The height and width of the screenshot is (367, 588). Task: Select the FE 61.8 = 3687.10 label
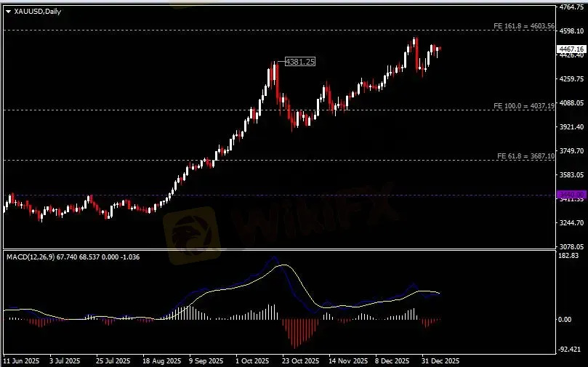click(x=525, y=156)
